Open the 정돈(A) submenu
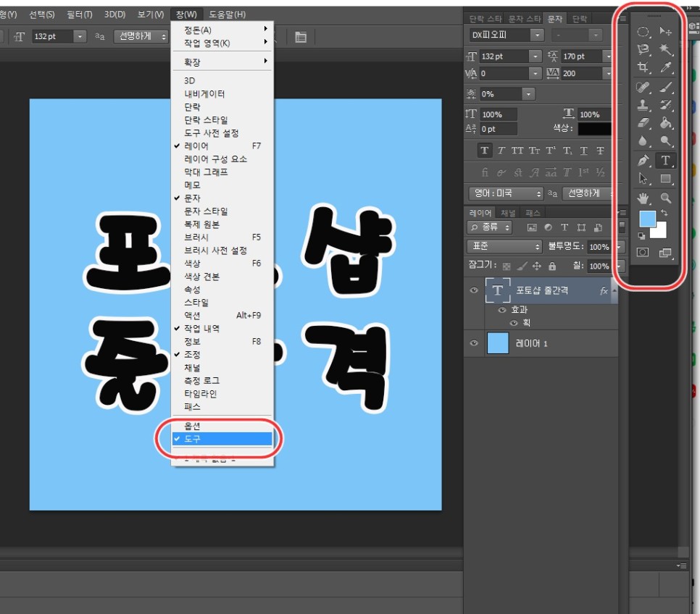Screen dimensions: 700x614 coord(222,30)
